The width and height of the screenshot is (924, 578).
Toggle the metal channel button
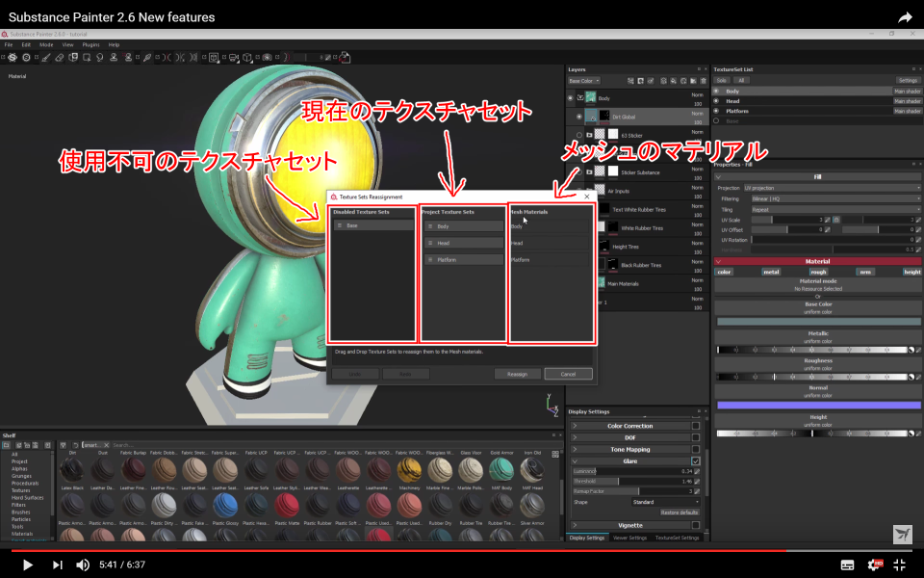[771, 272]
